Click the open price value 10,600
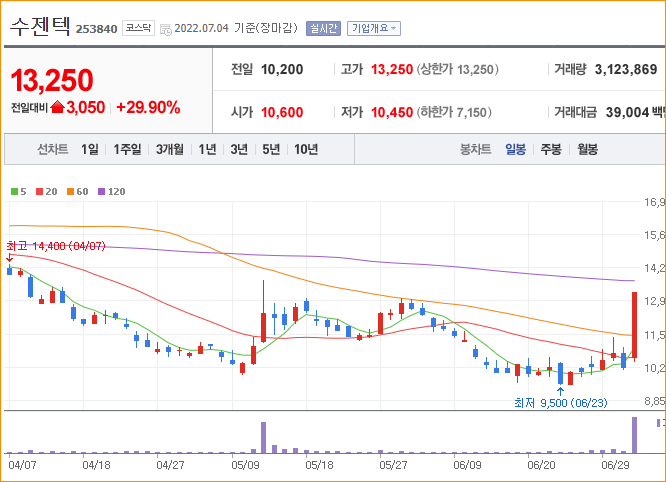The width and height of the screenshot is (666, 482). 282,112
